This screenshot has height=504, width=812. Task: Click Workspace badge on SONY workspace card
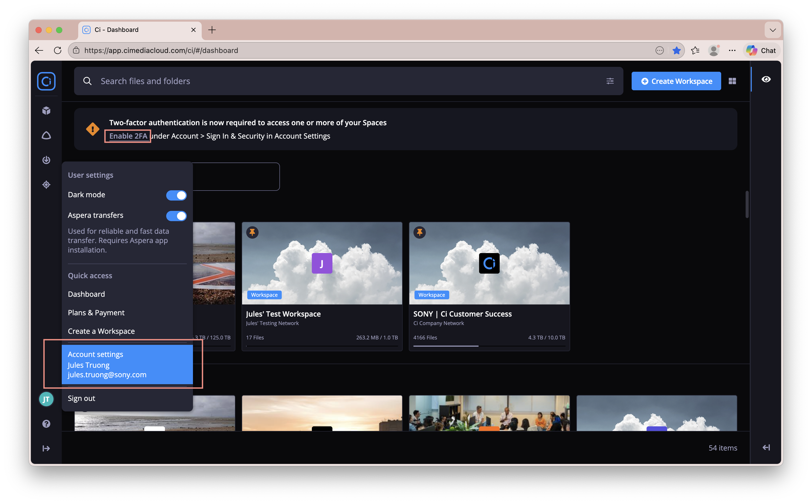(431, 295)
